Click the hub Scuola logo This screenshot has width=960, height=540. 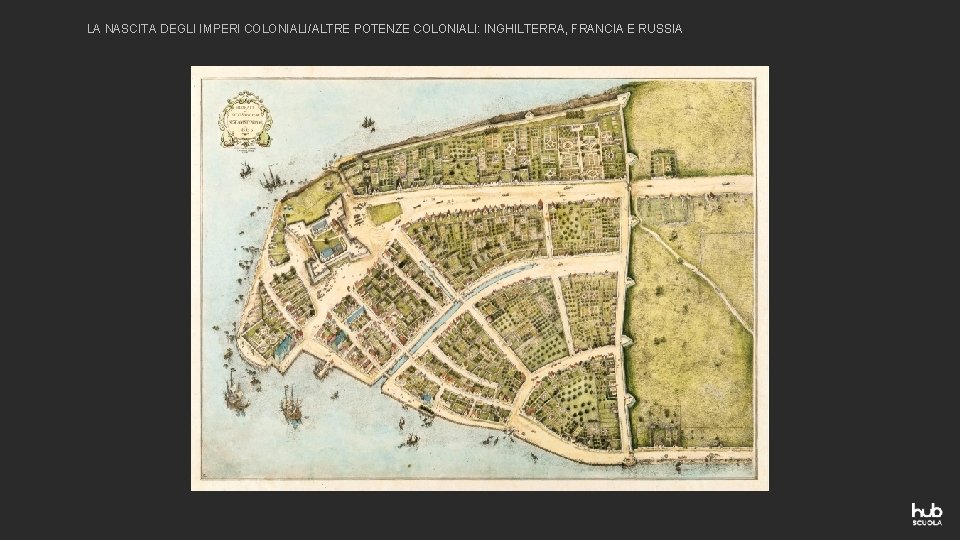click(926, 514)
